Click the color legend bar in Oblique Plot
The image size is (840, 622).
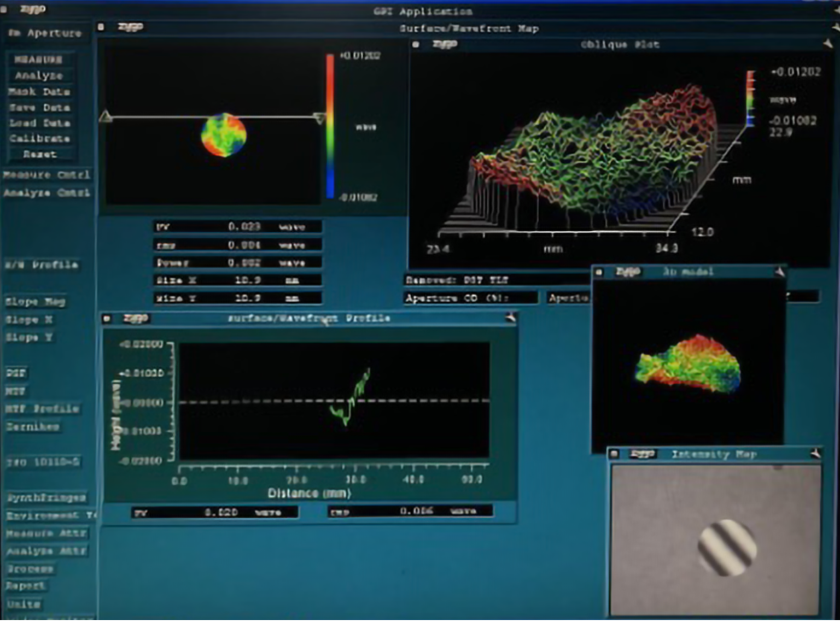[x=751, y=98]
